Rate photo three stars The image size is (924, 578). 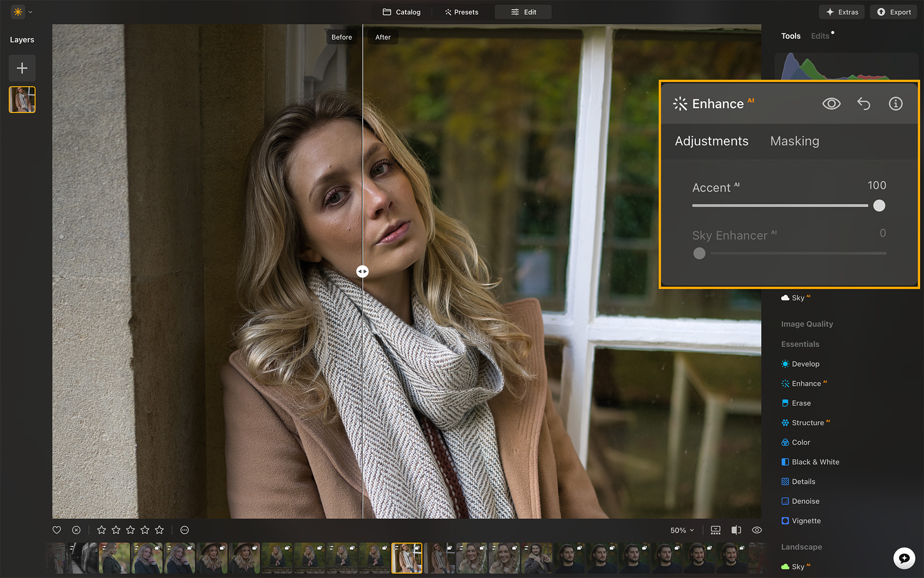[130, 530]
